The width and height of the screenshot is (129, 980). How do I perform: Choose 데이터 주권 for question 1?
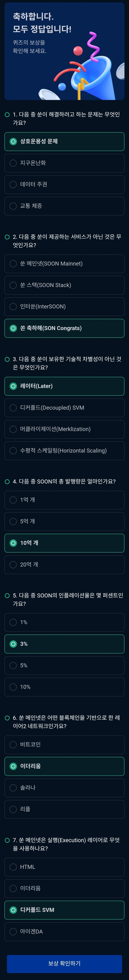[x=64, y=184]
